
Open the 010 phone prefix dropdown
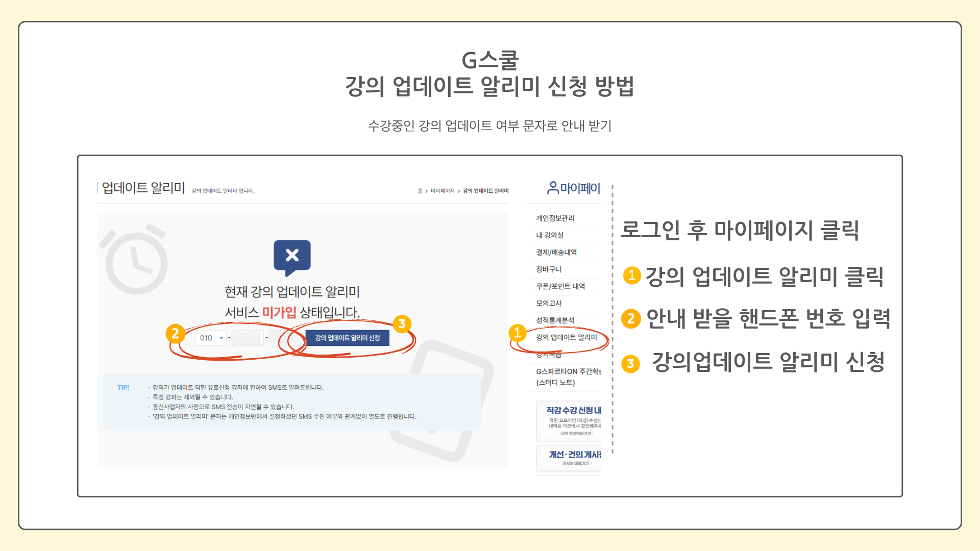211,338
